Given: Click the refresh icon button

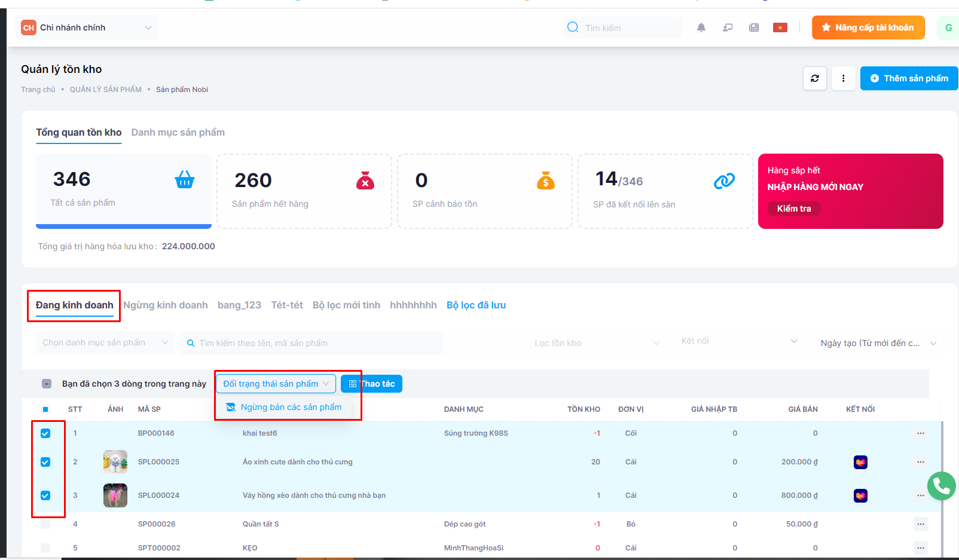Looking at the screenshot, I should 814,78.
